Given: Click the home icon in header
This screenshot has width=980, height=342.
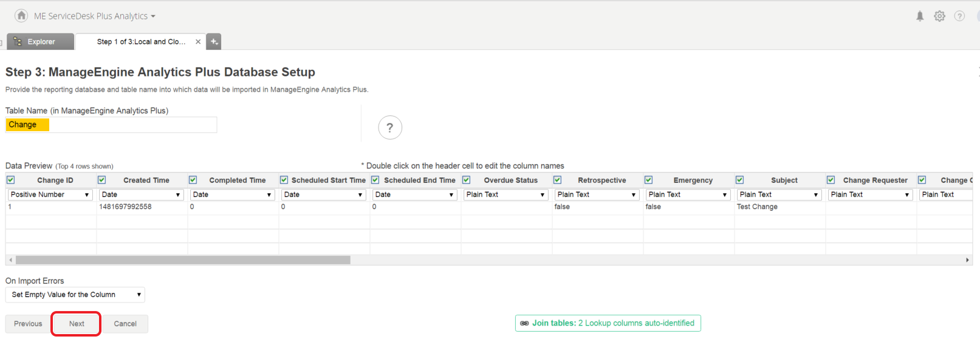Looking at the screenshot, I should coord(21,16).
